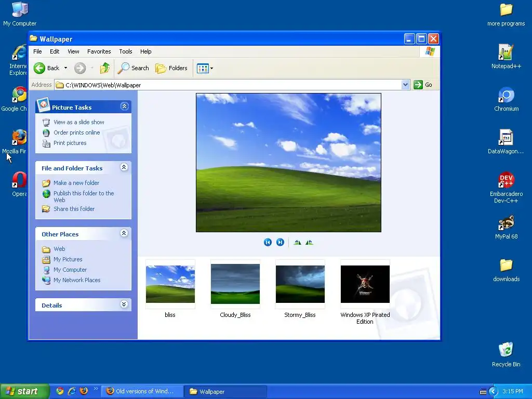The width and height of the screenshot is (532, 399).
Task: Click the Start button
Action: point(24,391)
